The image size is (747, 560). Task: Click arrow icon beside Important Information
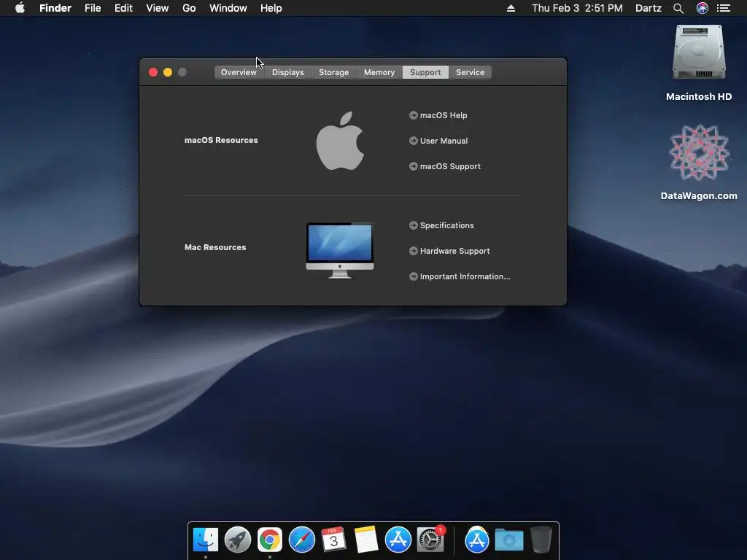[x=414, y=276]
